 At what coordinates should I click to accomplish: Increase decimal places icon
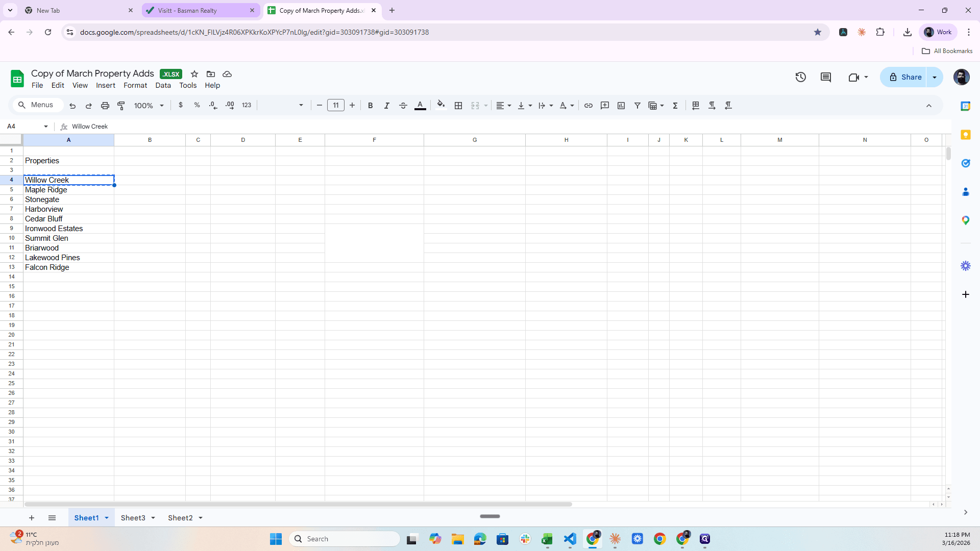pyautogui.click(x=230, y=105)
